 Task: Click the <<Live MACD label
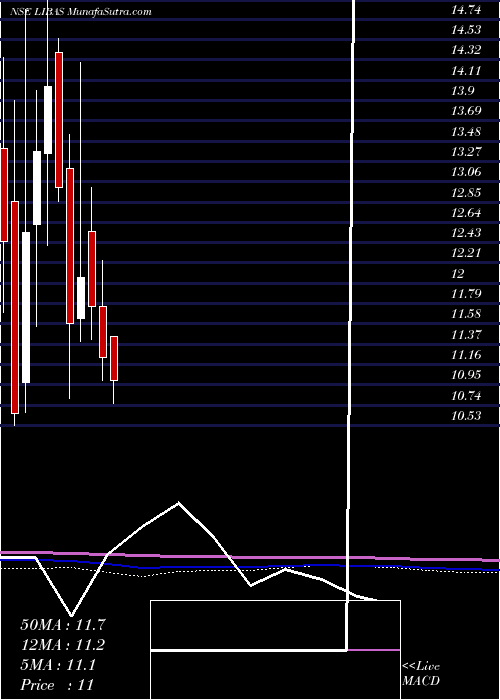click(x=421, y=674)
